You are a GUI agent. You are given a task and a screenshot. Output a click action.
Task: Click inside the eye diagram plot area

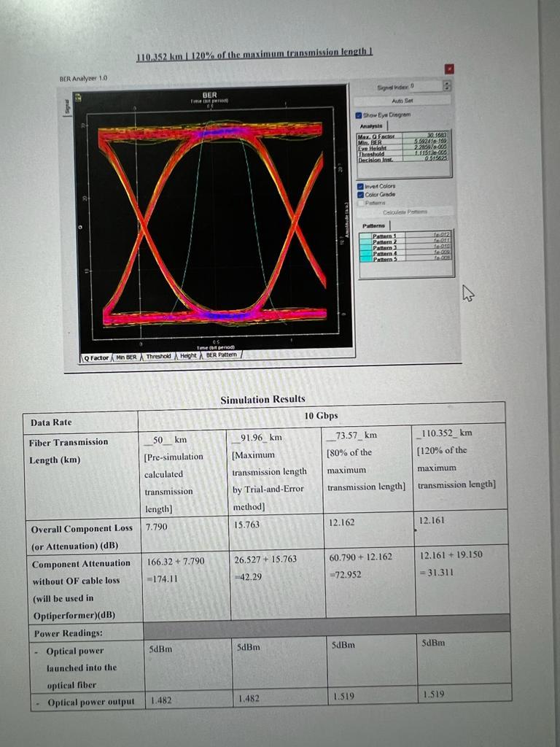(212, 224)
